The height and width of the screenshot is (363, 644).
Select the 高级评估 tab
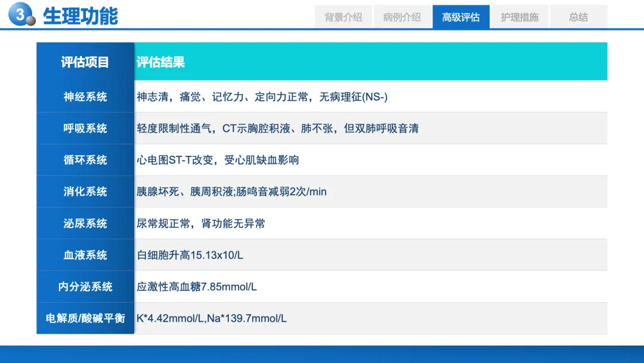point(461,17)
